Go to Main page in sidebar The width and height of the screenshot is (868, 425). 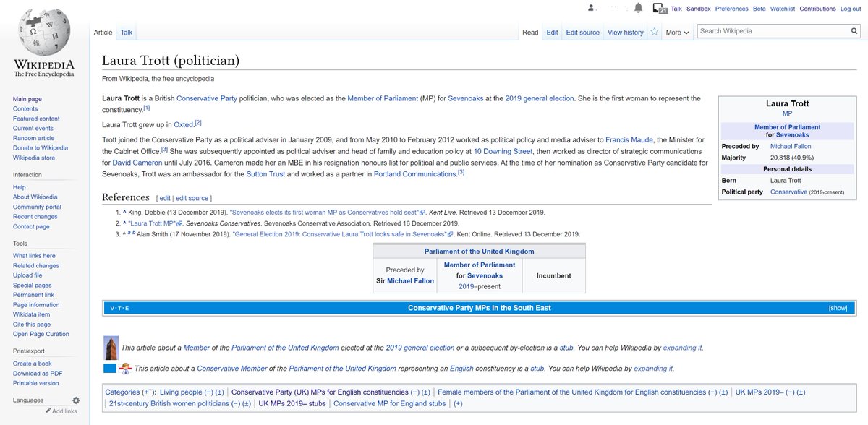coord(27,99)
